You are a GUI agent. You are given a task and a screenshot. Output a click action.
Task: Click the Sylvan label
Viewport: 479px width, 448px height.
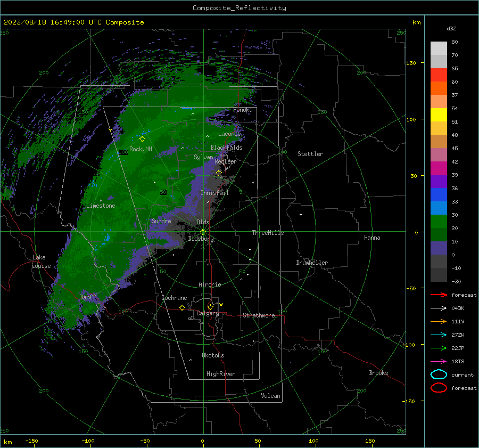203,157
